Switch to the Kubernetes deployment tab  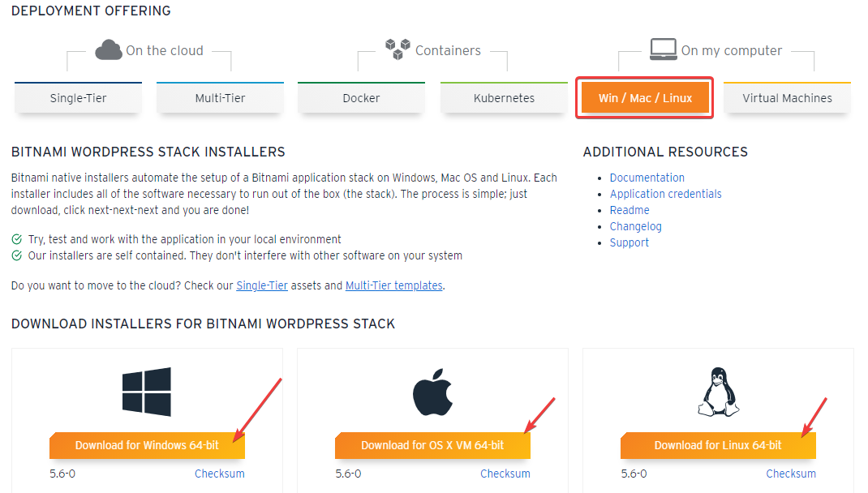click(x=503, y=97)
